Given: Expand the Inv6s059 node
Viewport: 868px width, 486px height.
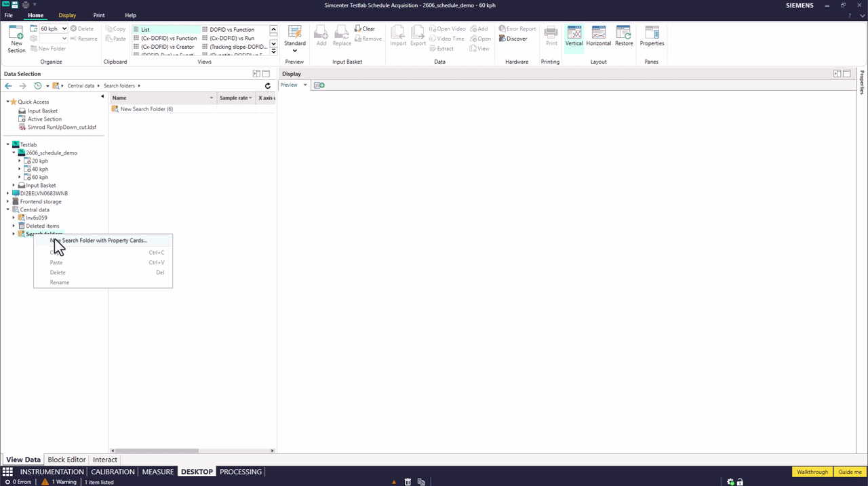Looking at the screenshot, I should point(14,218).
